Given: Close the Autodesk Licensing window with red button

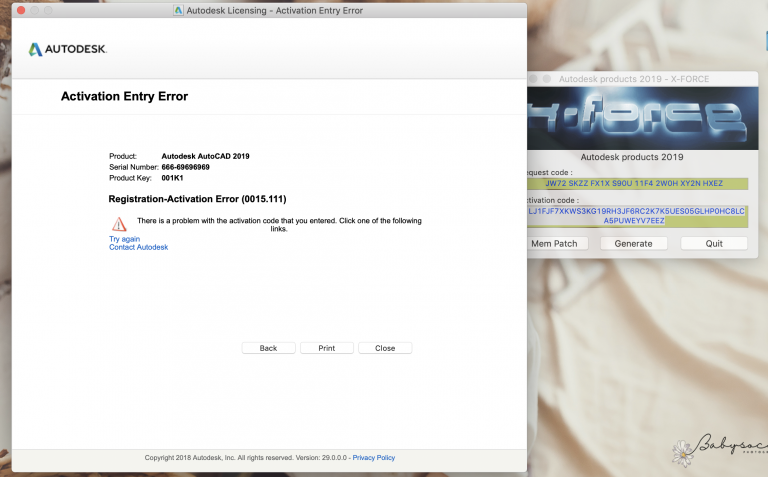Looking at the screenshot, I should [x=21, y=10].
